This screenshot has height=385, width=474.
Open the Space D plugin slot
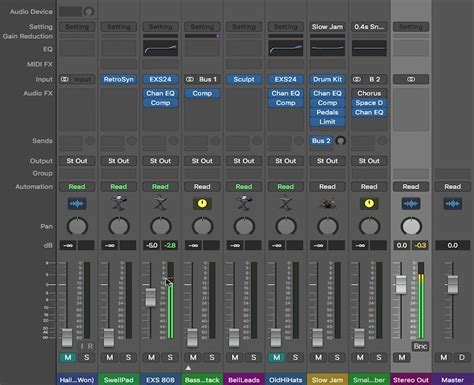(369, 103)
